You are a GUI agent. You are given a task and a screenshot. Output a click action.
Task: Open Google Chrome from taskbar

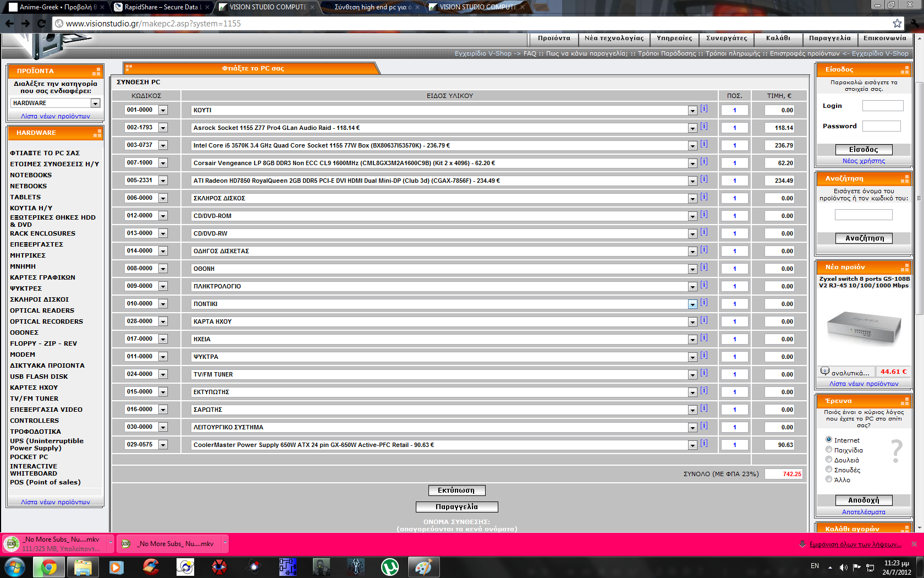pyautogui.click(x=49, y=567)
